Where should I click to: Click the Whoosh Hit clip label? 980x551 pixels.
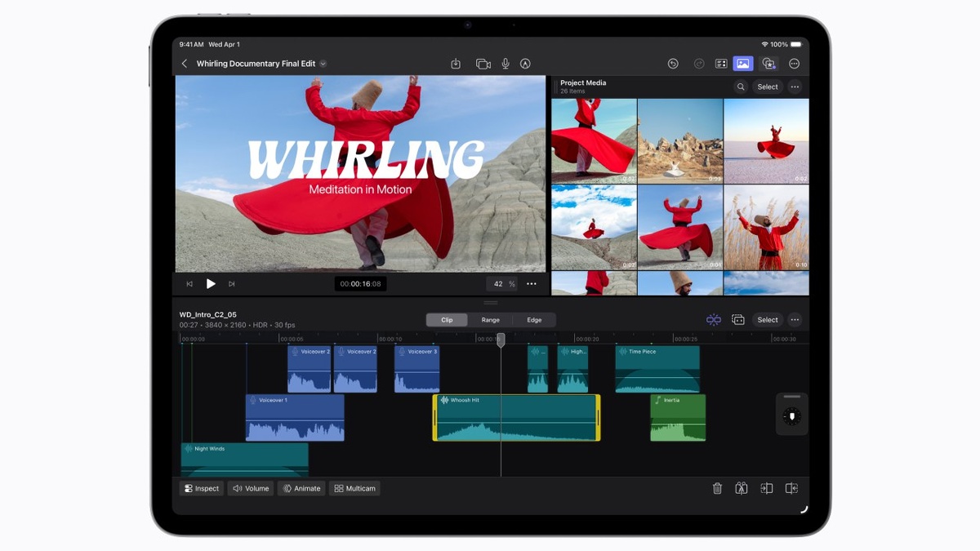[x=464, y=400]
